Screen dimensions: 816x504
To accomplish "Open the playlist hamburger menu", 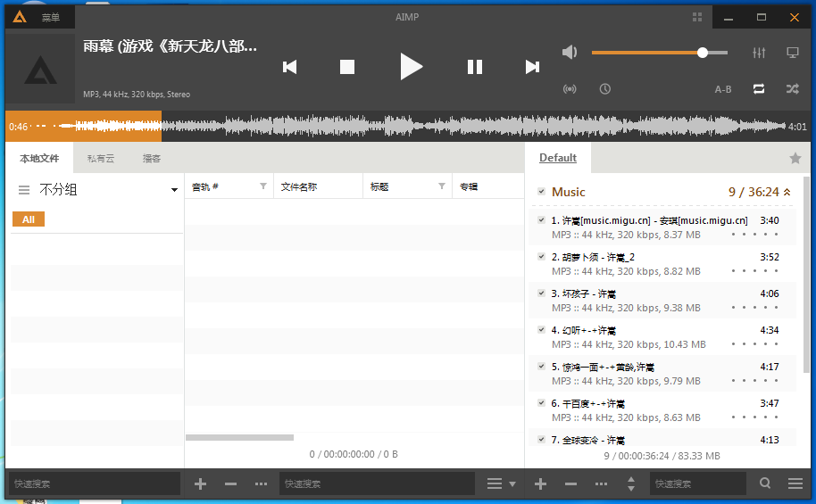I will point(795,483).
